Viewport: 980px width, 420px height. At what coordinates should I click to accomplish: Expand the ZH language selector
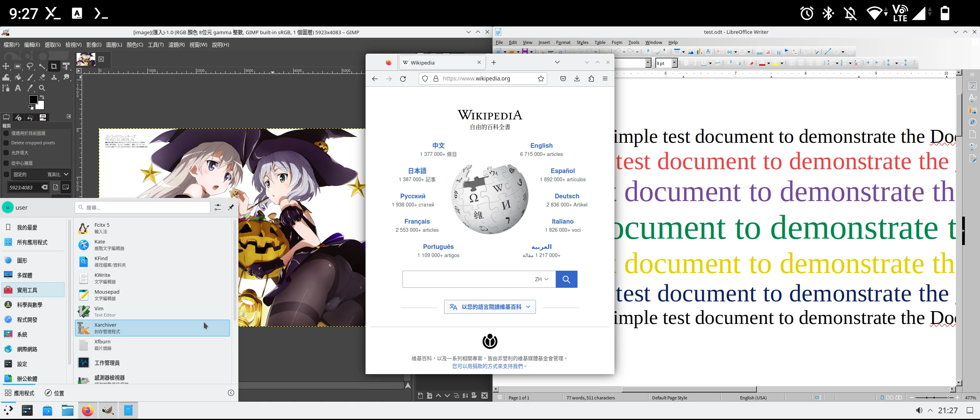541,279
